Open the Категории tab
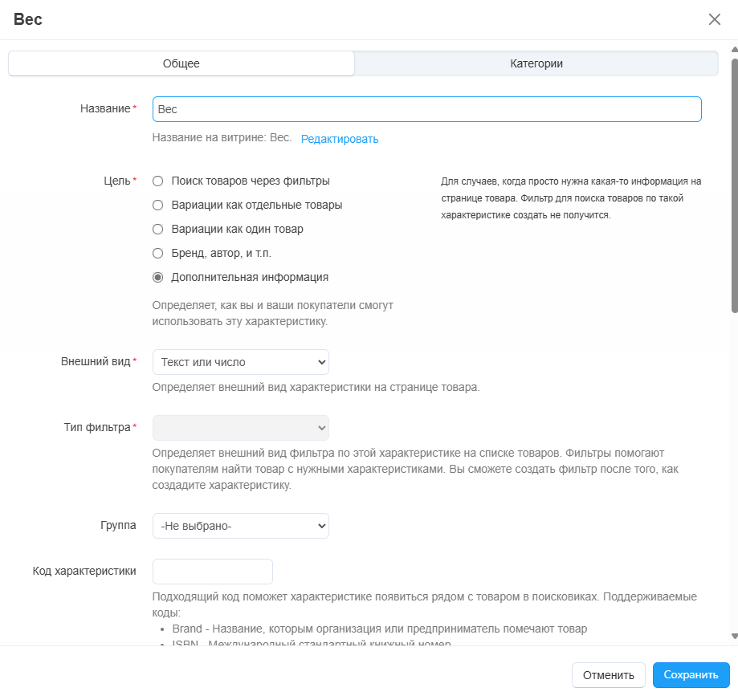 click(x=536, y=63)
